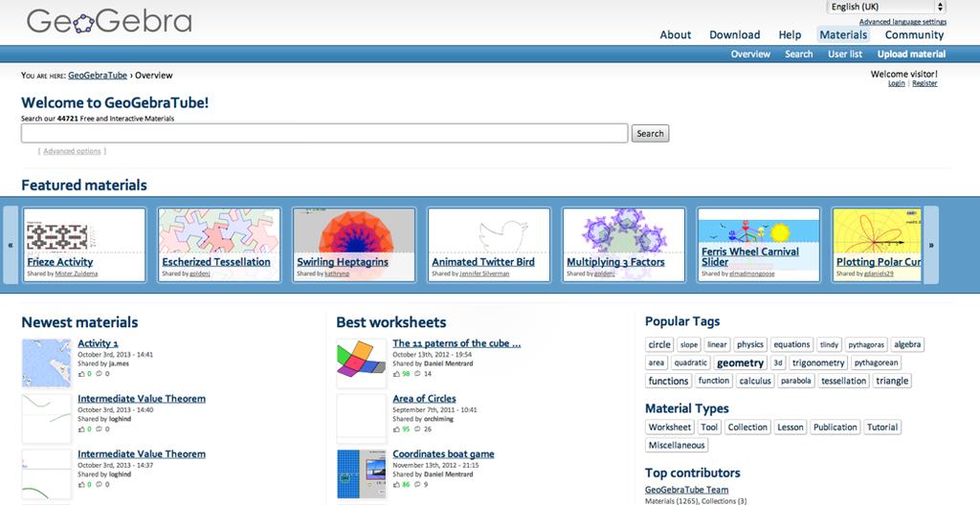
Task: Switch to the Overview tab
Action: [750, 55]
